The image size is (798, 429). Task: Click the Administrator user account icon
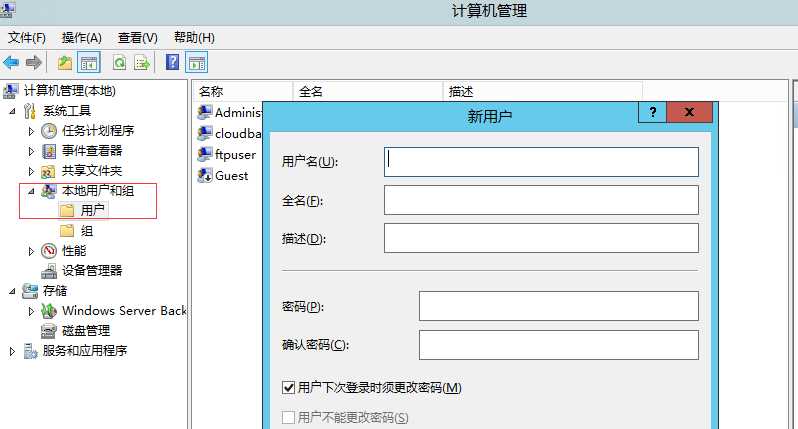pos(205,112)
